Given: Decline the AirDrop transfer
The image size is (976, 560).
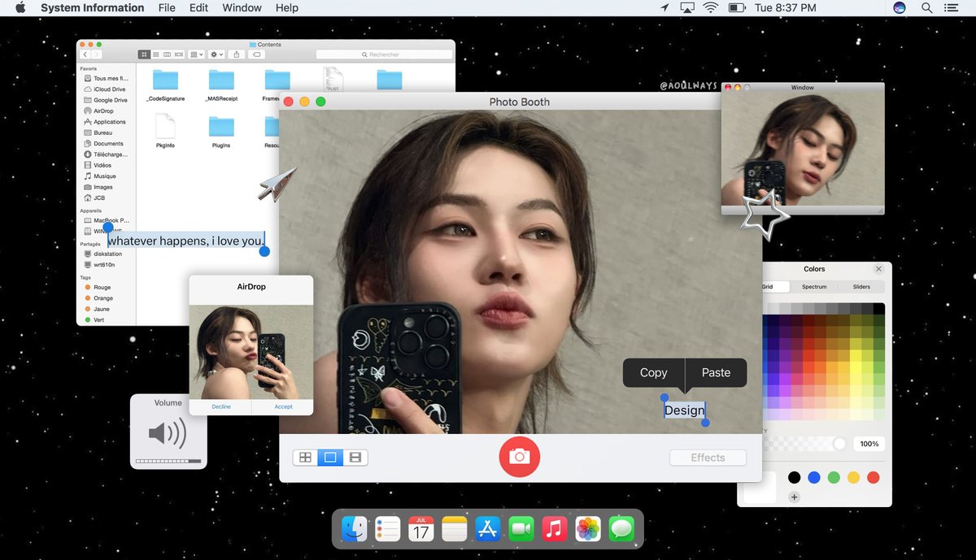Looking at the screenshot, I should tap(221, 406).
